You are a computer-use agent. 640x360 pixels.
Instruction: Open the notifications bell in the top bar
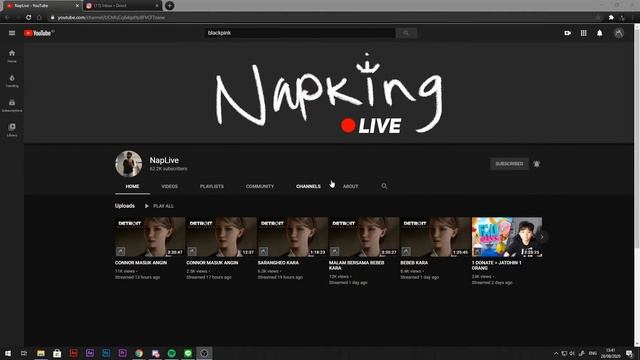[x=600, y=33]
